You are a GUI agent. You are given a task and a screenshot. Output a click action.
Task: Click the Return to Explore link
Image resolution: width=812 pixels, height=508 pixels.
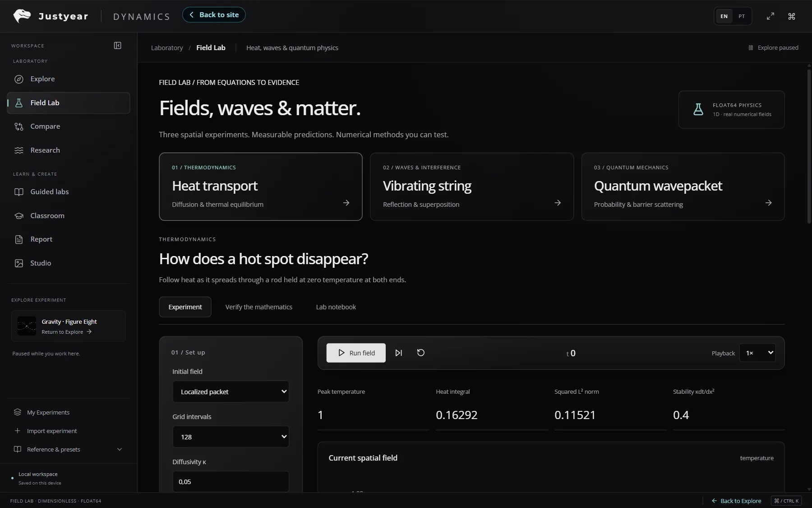(x=67, y=332)
